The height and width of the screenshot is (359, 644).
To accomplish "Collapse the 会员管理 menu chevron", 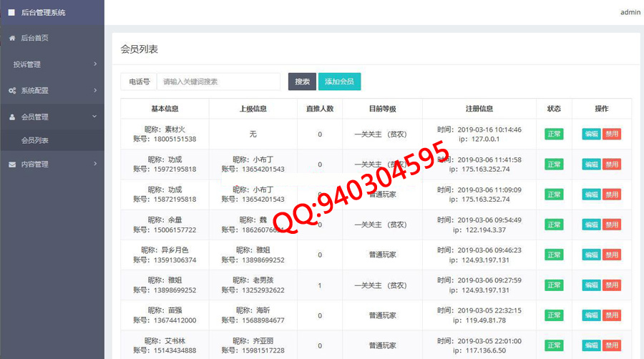I will pyautogui.click(x=95, y=117).
